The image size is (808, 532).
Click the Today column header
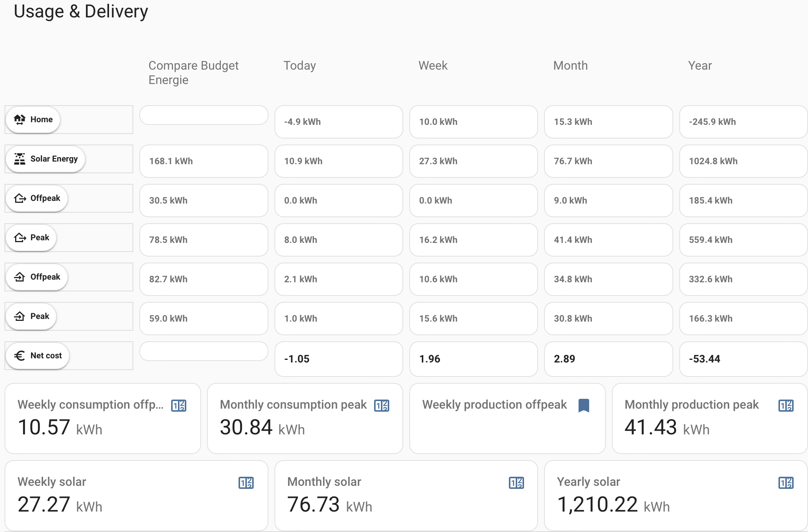[299, 65]
